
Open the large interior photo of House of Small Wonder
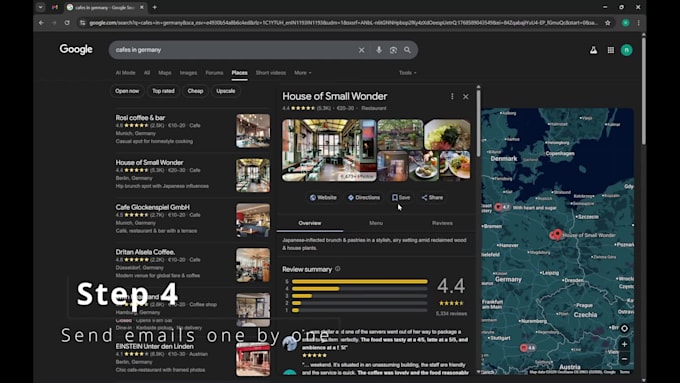[329, 150]
